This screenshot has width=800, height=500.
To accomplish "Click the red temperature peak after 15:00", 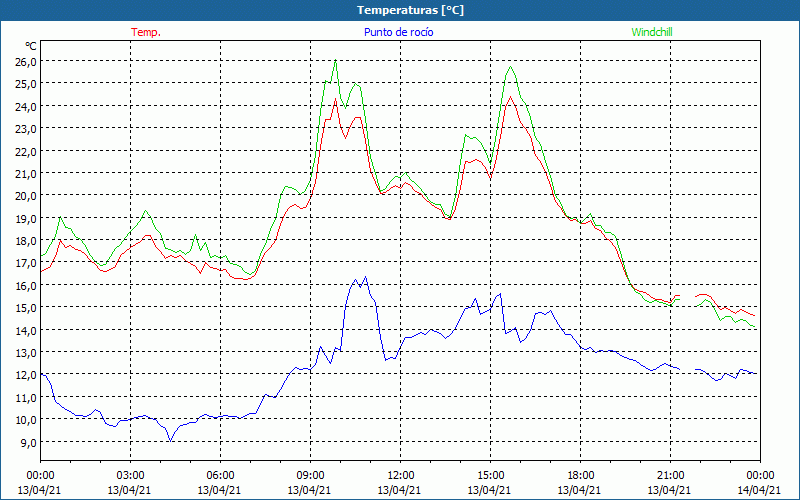I will point(510,96).
